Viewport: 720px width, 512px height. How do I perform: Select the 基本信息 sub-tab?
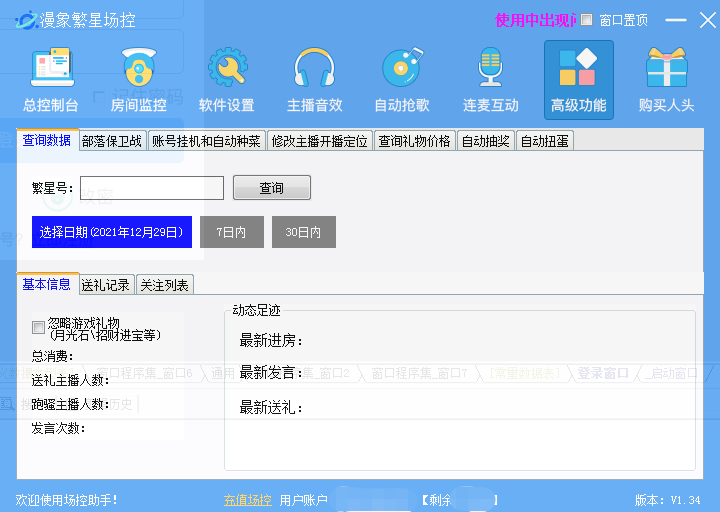pos(46,284)
